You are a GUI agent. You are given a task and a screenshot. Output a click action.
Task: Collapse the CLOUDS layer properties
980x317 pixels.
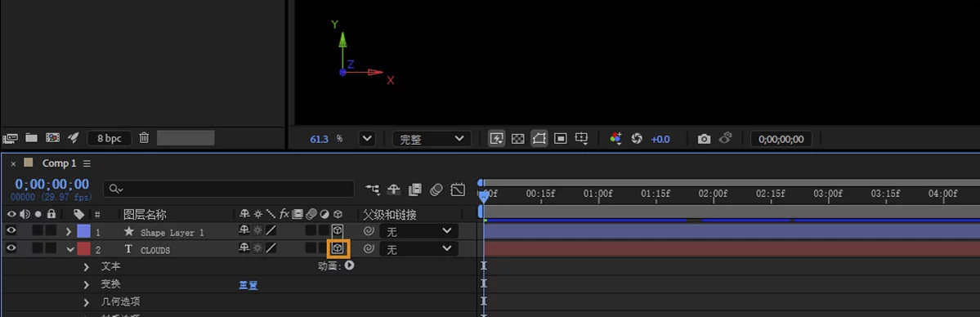click(x=69, y=249)
